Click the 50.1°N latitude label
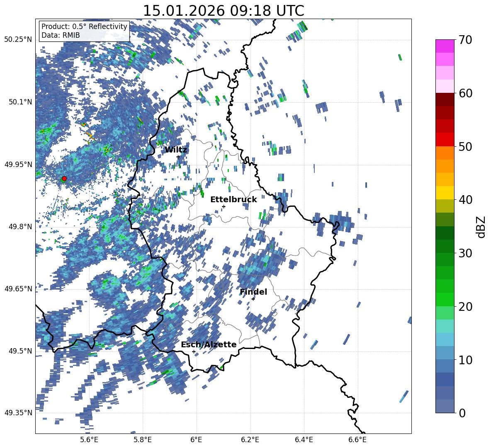Image resolution: width=491 pixels, height=448 pixels. pyautogui.click(x=20, y=102)
